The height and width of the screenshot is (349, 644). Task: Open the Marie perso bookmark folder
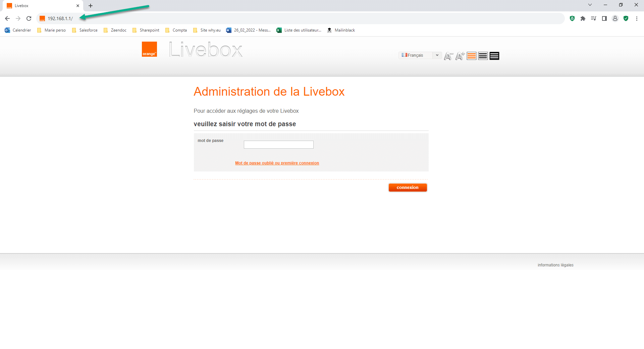click(51, 30)
